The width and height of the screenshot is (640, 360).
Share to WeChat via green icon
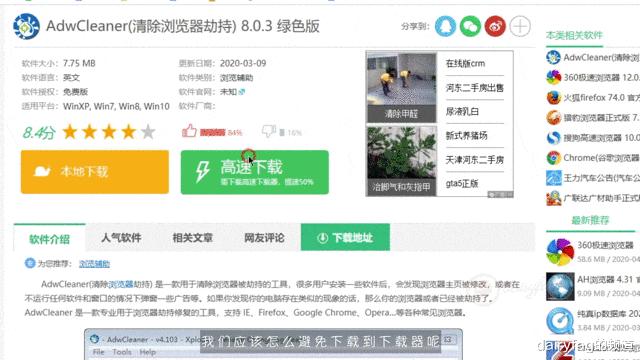470,26
